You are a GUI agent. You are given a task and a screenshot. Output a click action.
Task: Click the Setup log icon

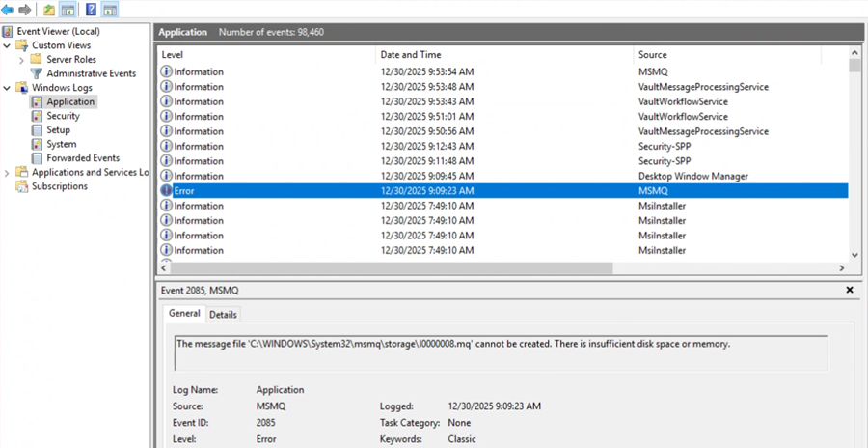(37, 129)
